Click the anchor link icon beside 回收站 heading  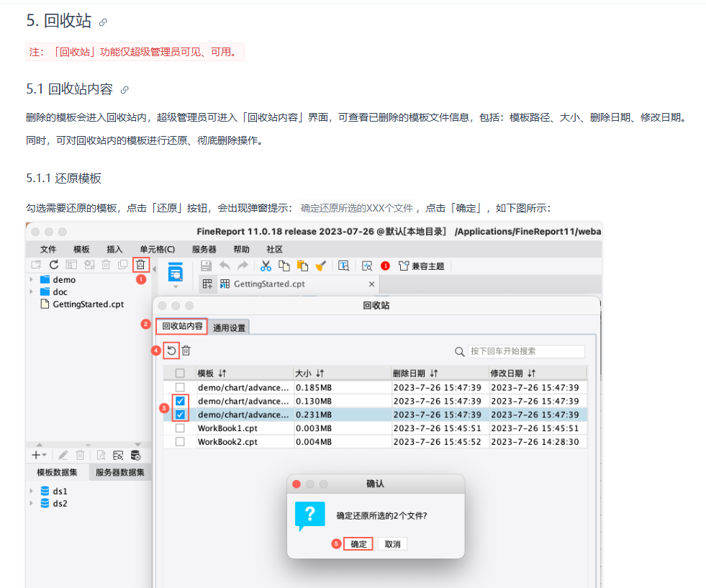[103, 22]
